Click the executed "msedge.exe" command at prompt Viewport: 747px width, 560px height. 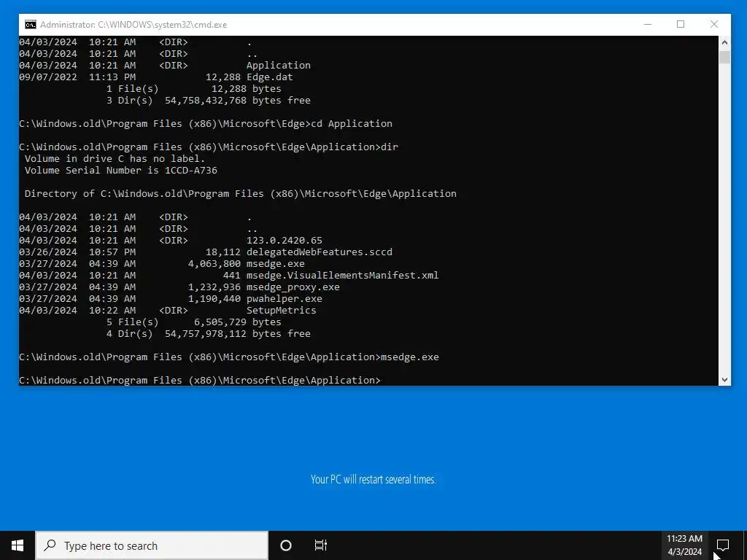click(x=410, y=357)
